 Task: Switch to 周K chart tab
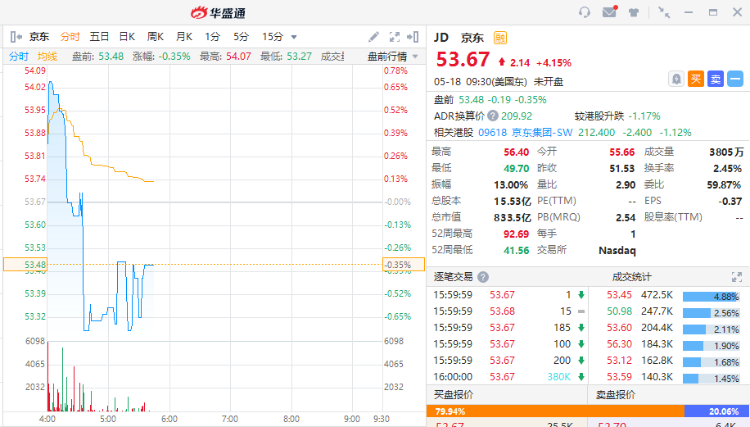(155, 37)
